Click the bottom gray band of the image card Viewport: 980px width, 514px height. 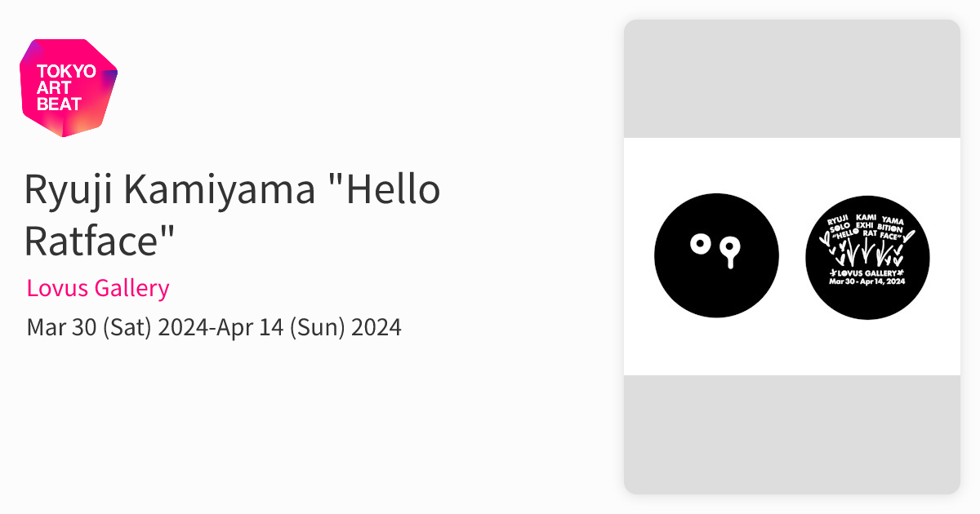coord(791,434)
